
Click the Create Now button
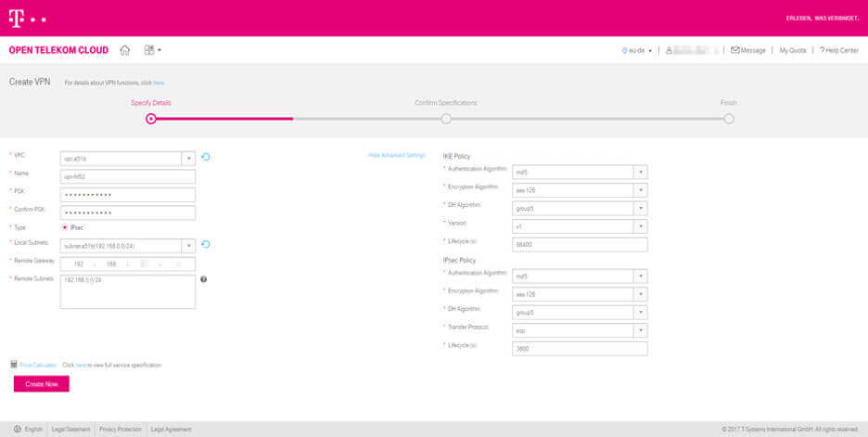41,383
